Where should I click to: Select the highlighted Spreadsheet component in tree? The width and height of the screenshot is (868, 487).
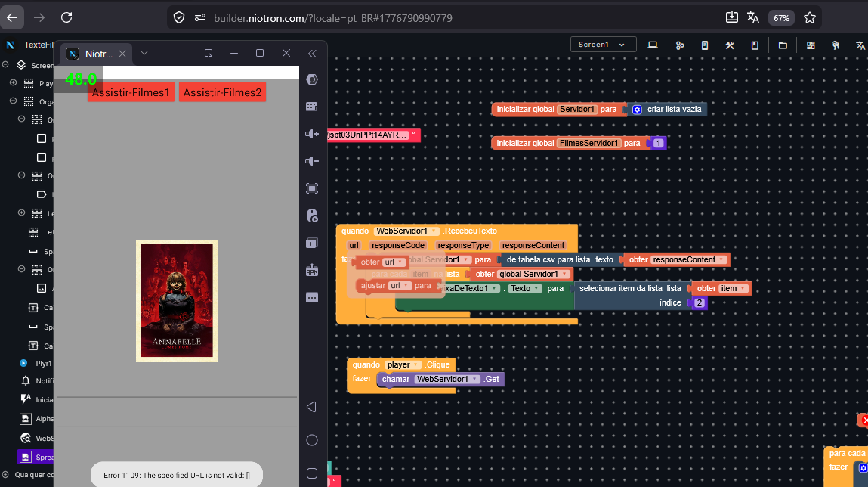[36, 457]
